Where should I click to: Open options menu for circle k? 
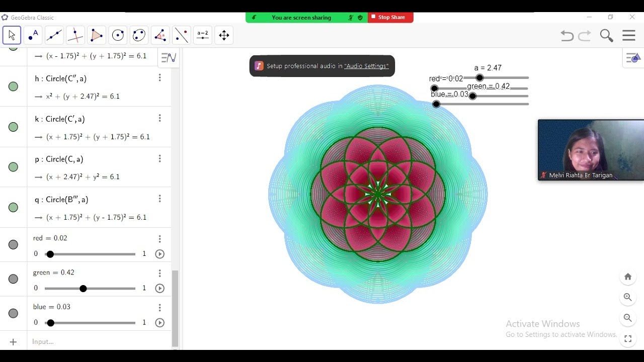pyautogui.click(x=160, y=118)
